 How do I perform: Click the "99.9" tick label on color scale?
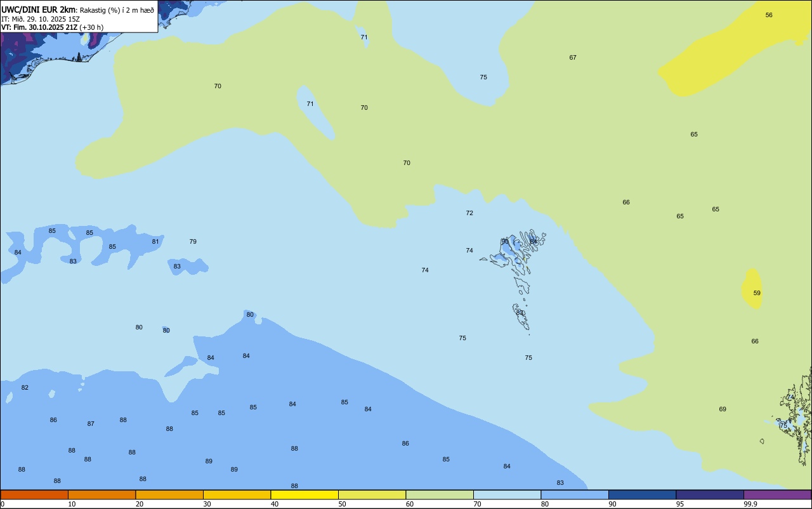pyautogui.click(x=750, y=504)
